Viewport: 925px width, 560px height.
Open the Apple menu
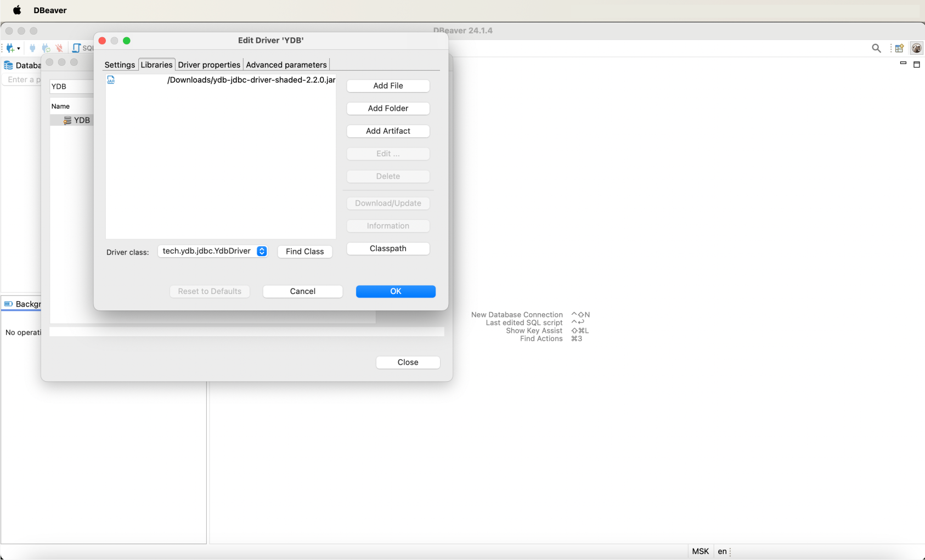point(17,10)
